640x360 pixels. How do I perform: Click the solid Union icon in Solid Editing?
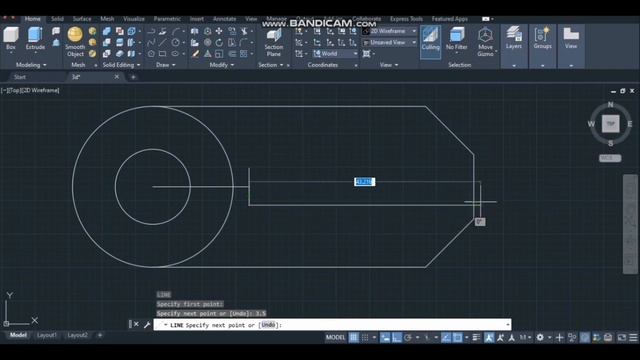click(x=107, y=31)
